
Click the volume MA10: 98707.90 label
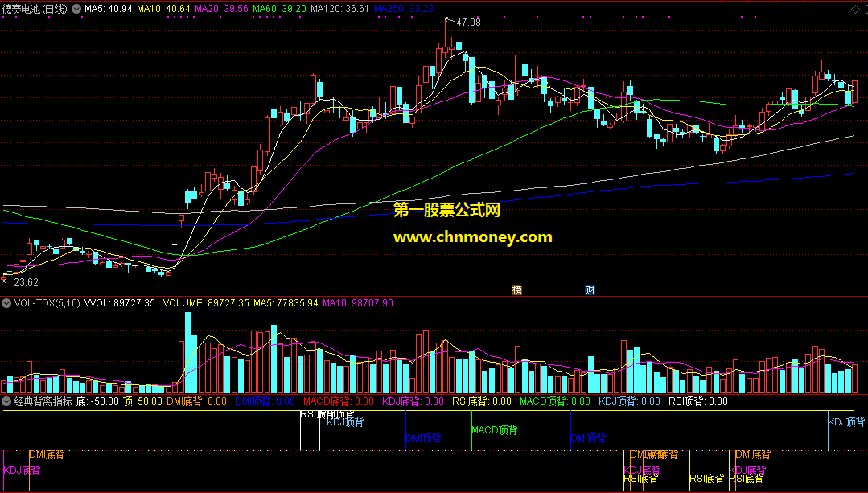358,302
